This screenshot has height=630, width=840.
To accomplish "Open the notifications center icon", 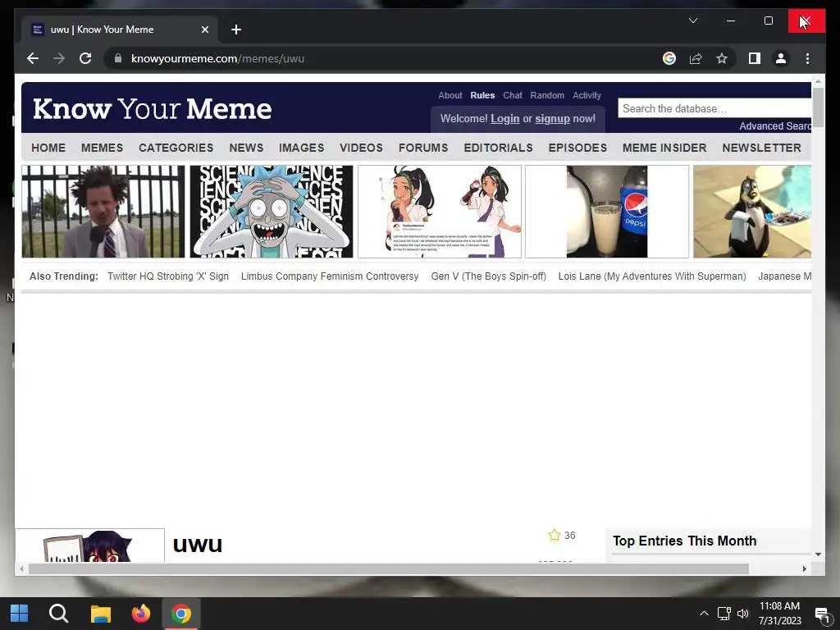I will pyautogui.click(x=822, y=614).
